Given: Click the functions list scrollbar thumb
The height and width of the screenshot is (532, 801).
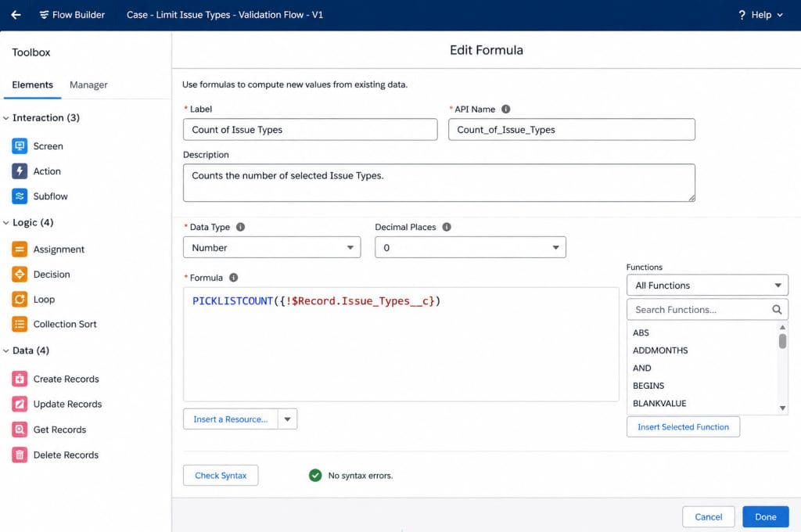Looking at the screenshot, I should 782,341.
